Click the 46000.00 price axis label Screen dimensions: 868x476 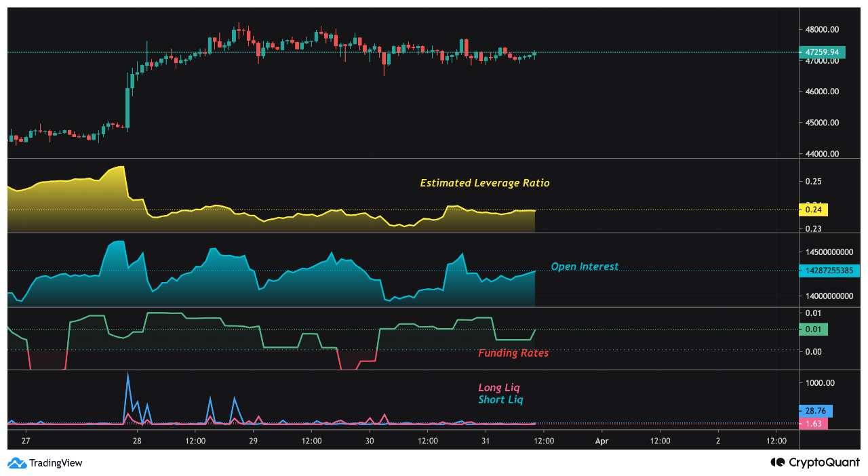[x=823, y=92]
